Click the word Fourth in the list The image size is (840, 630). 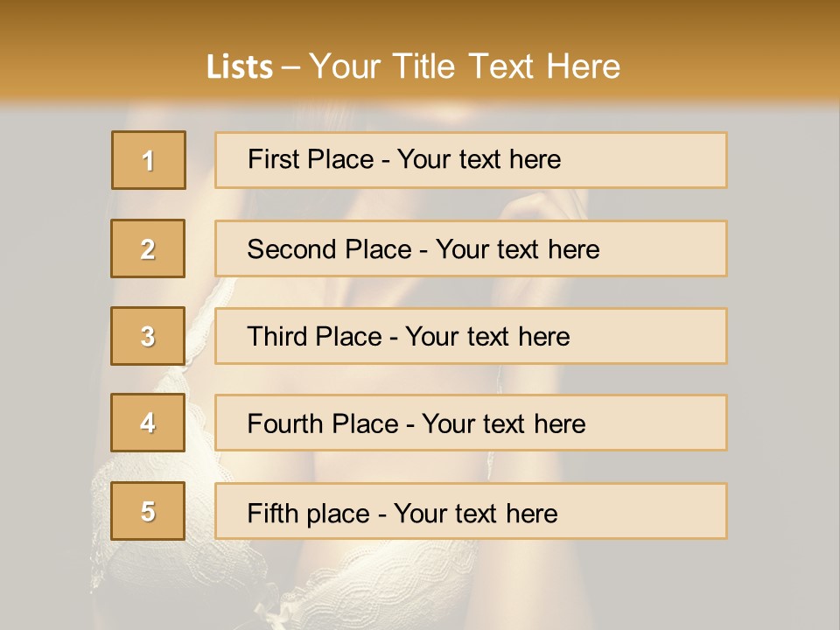[285, 423]
